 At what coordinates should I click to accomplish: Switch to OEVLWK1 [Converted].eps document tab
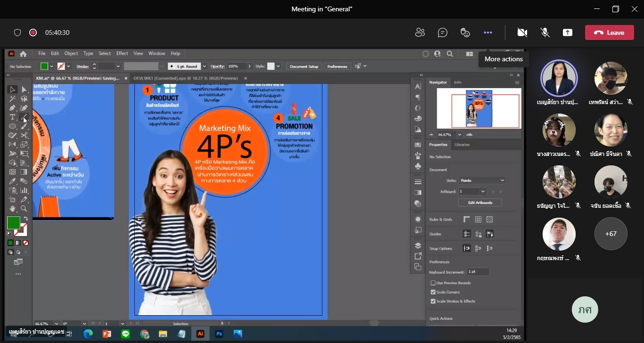coord(186,78)
